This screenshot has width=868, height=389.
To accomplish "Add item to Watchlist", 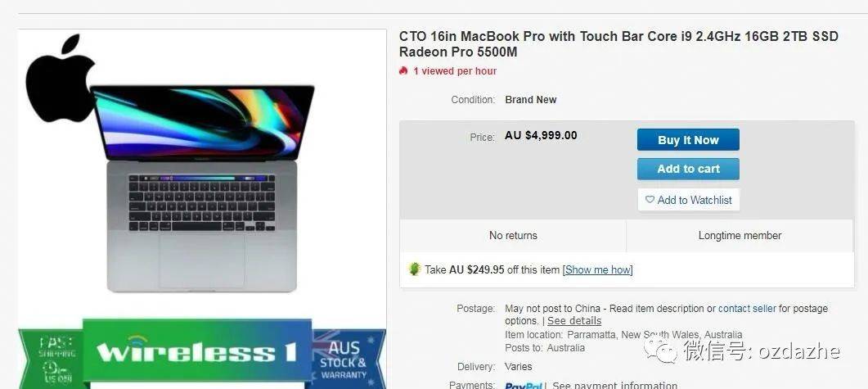I will (688, 200).
